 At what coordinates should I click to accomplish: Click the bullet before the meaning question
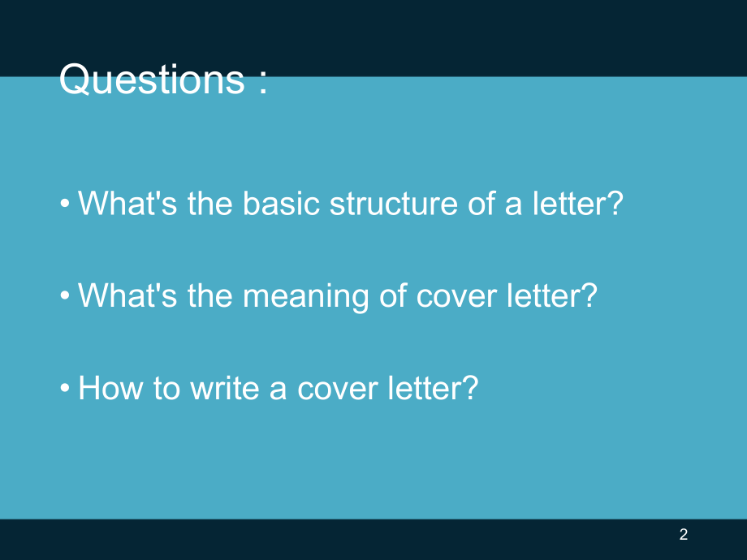coord(65,297)
